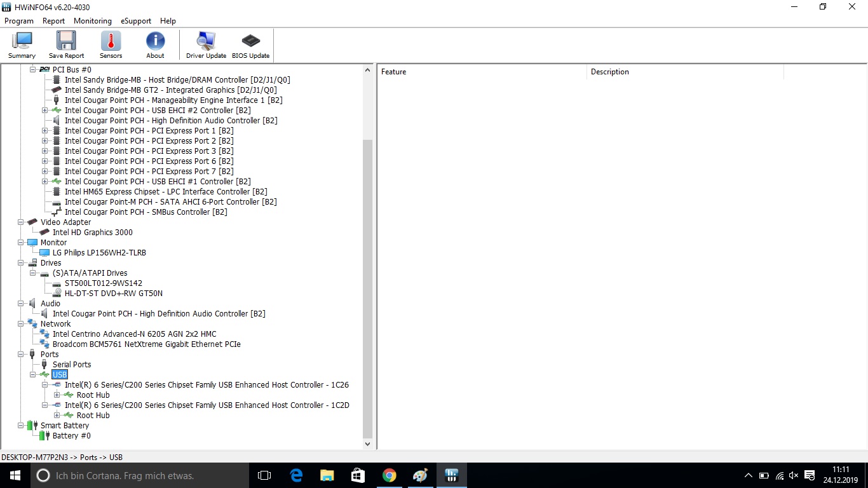Select Intel HD Graphics 3000

tap(93, 233)
